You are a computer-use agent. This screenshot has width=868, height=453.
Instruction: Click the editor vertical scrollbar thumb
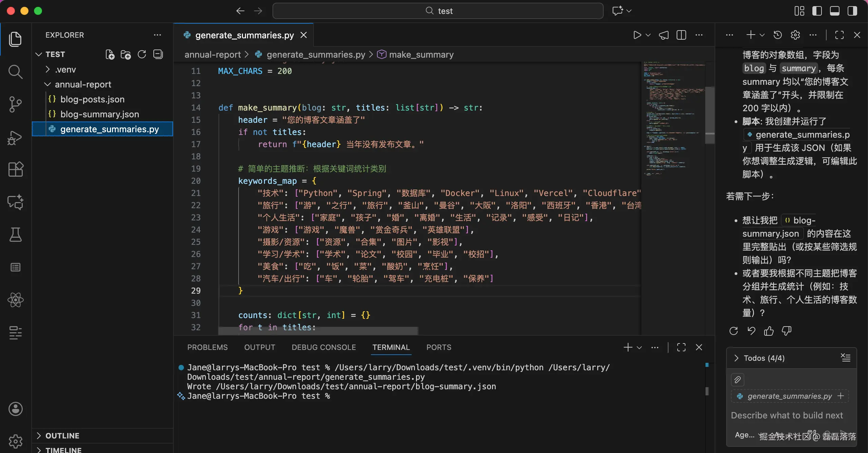coord(710,115)
